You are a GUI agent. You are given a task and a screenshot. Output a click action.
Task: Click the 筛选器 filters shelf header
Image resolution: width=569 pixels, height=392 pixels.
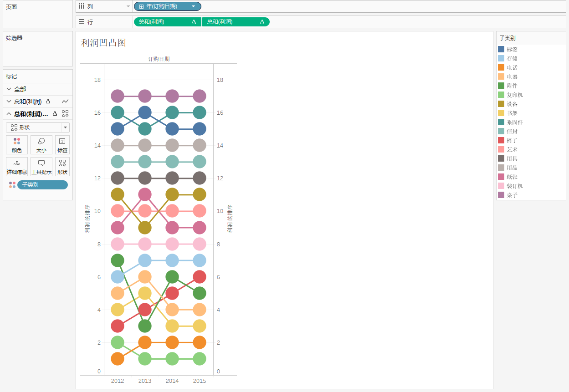pyautogui.click(x=14, y=38)
